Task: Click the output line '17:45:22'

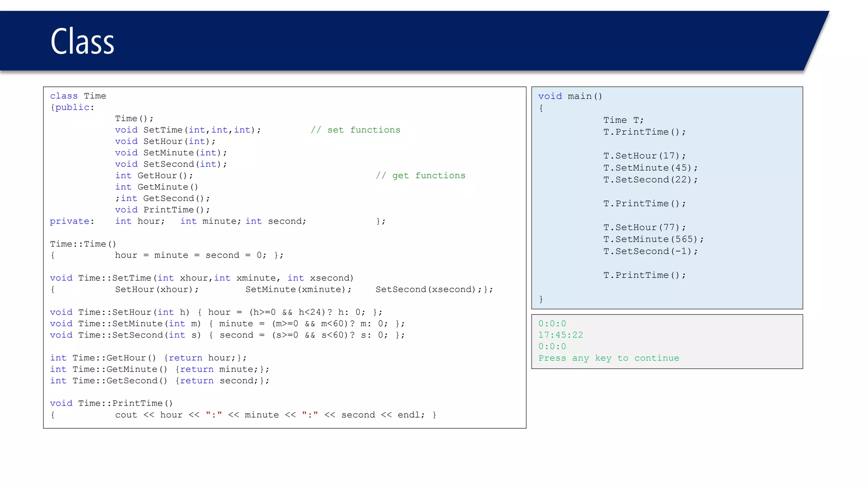Action: (560, 335)
